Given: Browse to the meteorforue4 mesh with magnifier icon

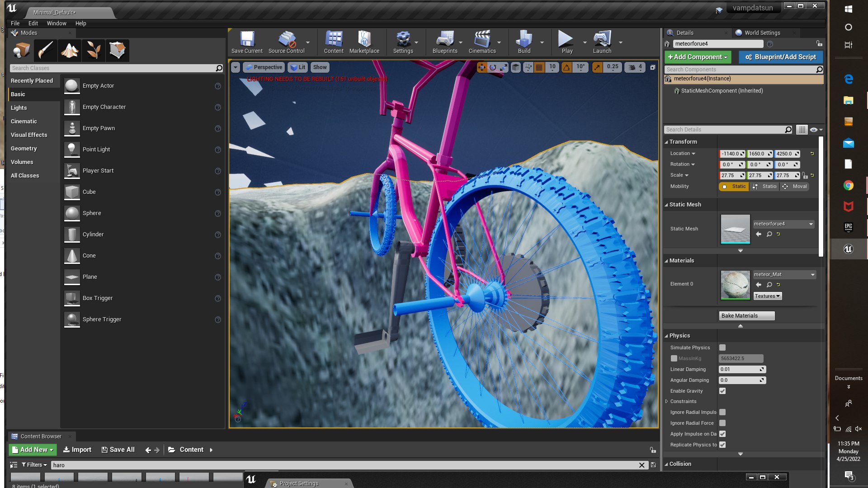Looking at the screenshot, I should click(x=769, y=234).
